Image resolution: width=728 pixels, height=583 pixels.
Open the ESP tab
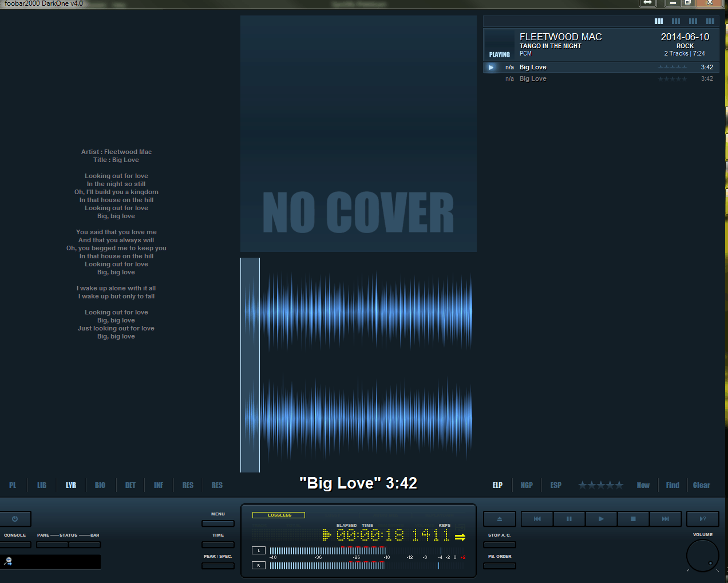pyautogui.click(x=556, y=485)
